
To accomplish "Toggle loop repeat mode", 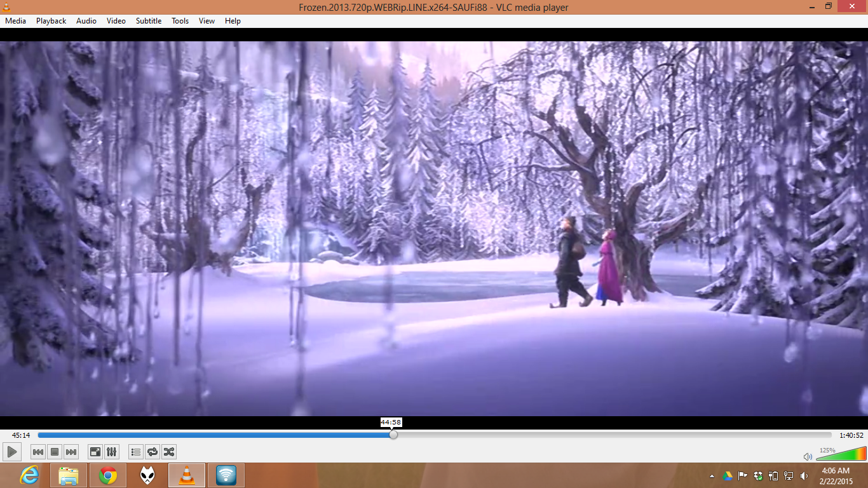I will point(153,452).
